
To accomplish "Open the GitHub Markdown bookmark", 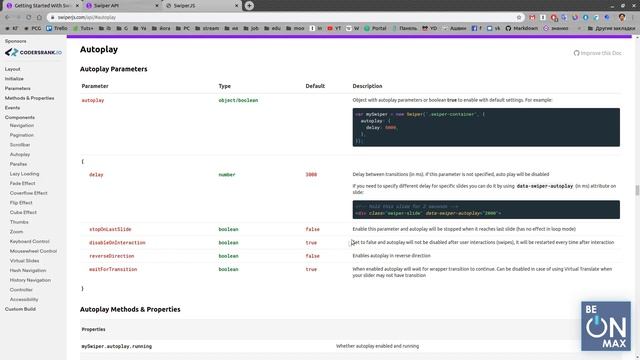I will pos(522,28).
